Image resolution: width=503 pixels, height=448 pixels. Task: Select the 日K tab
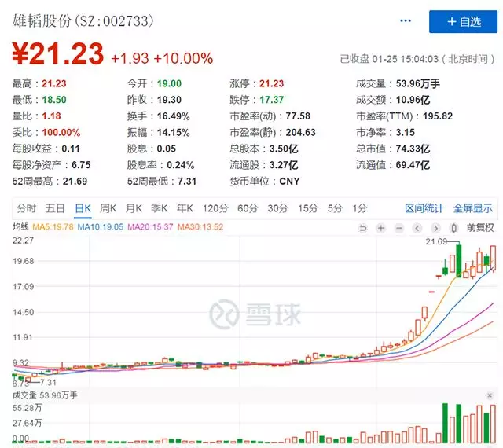(x=83, y=208)
